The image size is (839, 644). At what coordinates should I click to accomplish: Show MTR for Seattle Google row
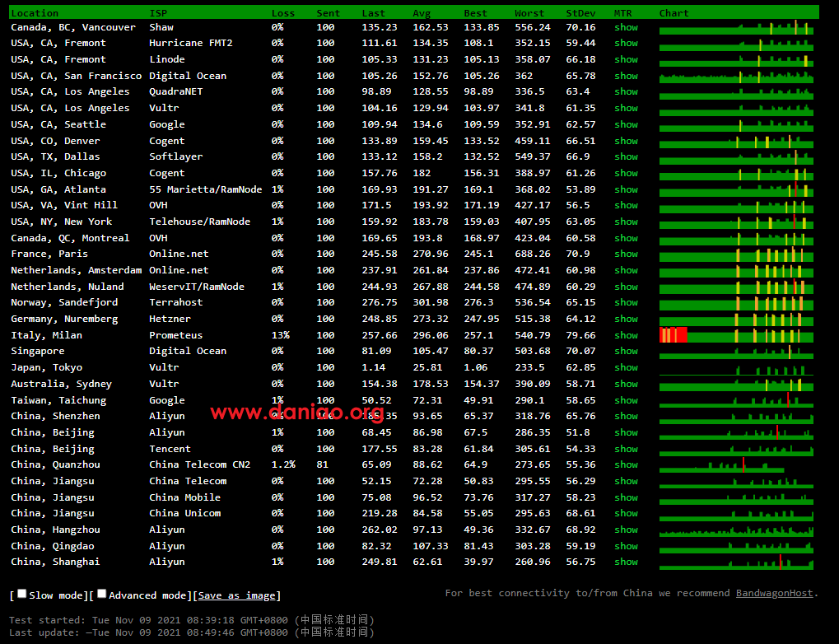click(626, 124)
